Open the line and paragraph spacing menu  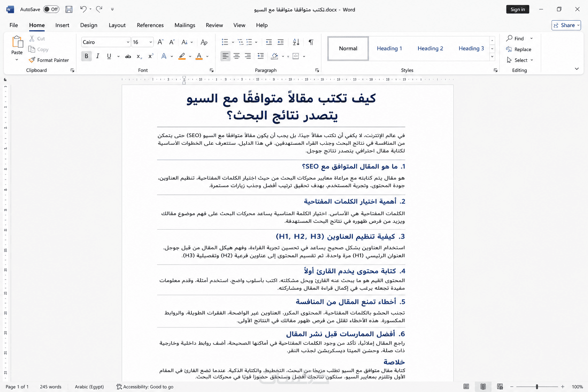click(261, 56)
